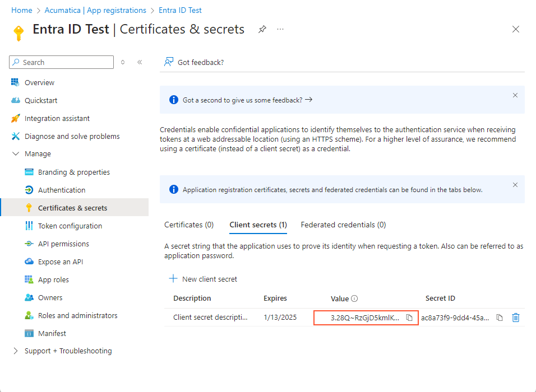Screen dimensions: 536x392
Task: Add a New client secret
Action: tap(203, 279)
